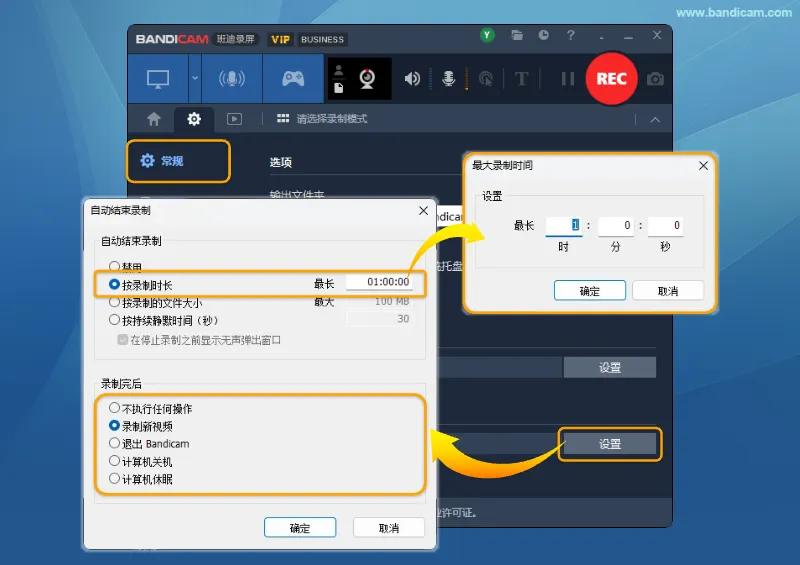Select screen recording mode monitor icon
The image size is (800, 565).
(158, 79)
